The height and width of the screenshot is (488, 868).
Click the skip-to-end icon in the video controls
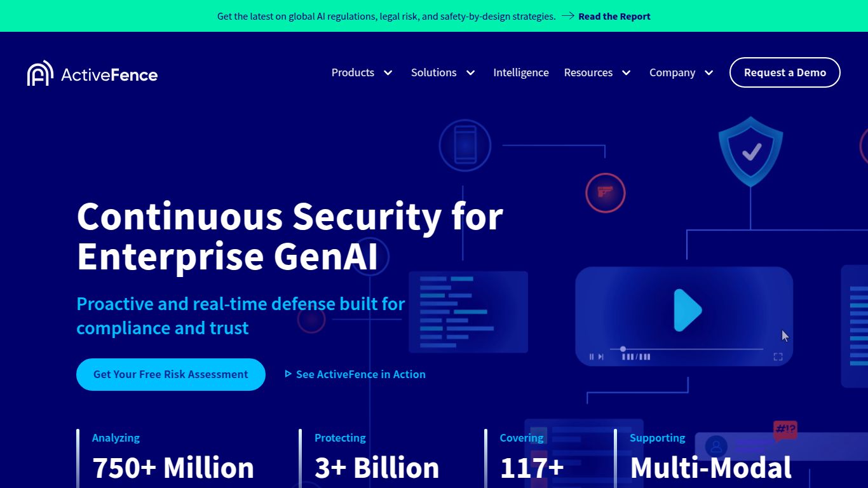pyautogui.click(x=600, y=356)
